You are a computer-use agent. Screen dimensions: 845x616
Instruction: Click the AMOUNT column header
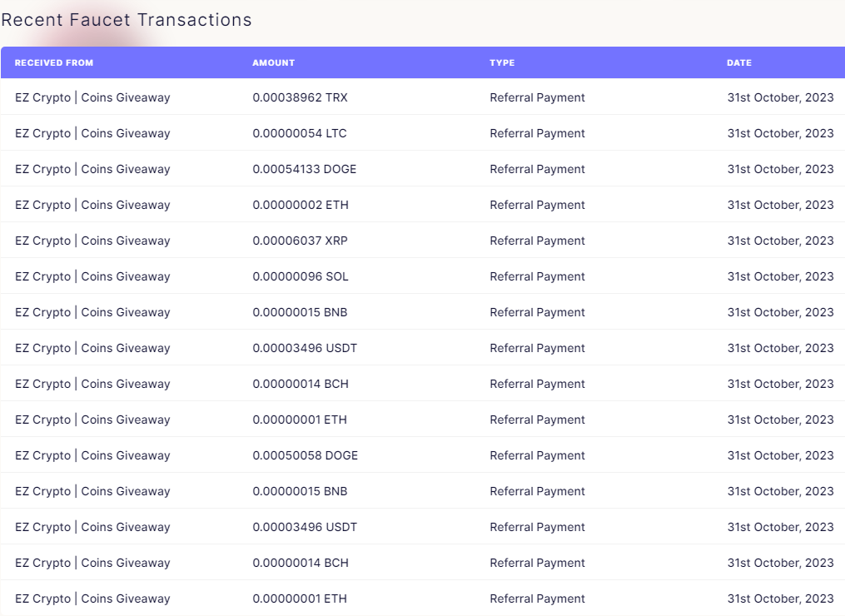coord(273,62)
